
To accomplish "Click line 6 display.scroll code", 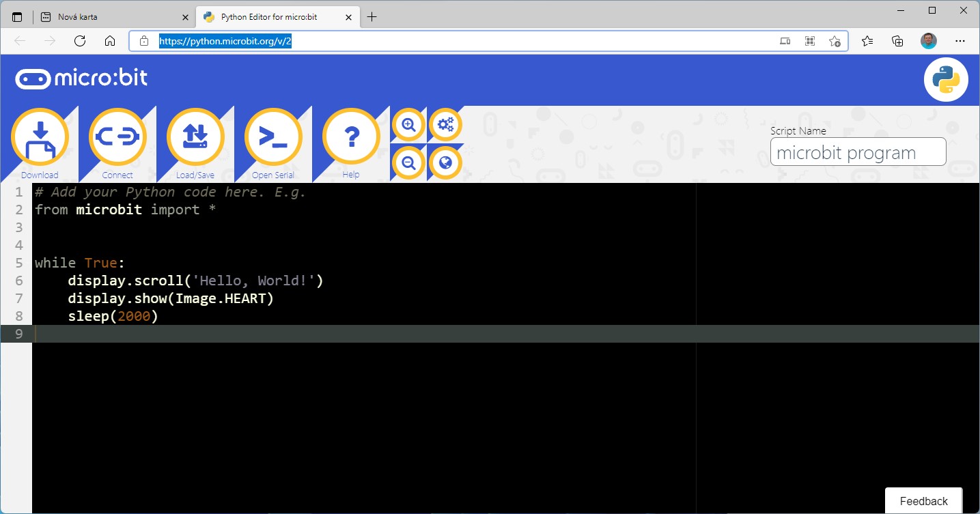I will pos(195,281).
